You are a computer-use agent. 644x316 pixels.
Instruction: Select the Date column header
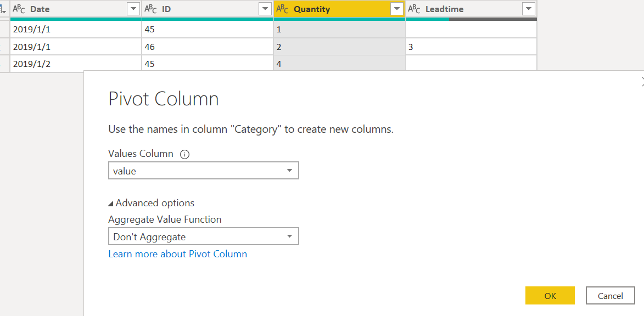point(76,9)
